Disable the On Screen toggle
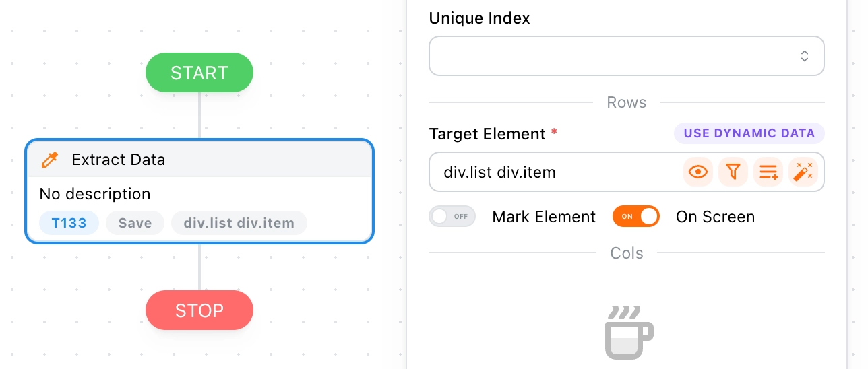The width and height of the screenshot is (868, 369). pyautogui.click(x=635, y=217)
